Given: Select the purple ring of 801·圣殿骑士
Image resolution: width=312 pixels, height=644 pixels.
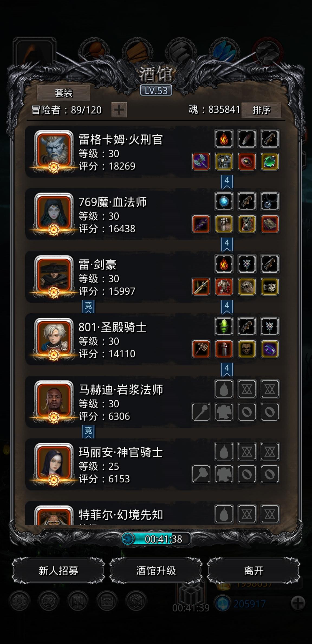Looking at the screenshot, I should click(269, 349).
